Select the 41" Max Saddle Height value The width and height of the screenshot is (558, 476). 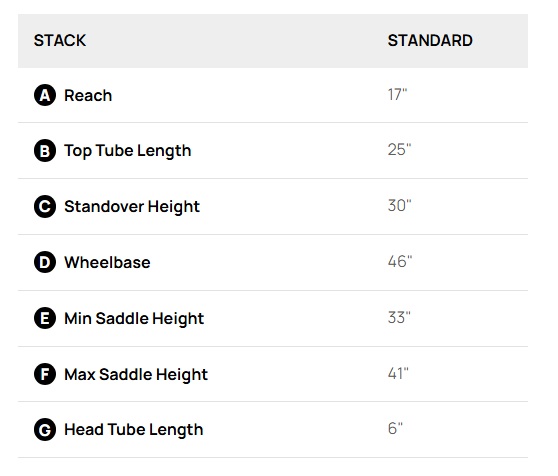click(x=398, y=374)
